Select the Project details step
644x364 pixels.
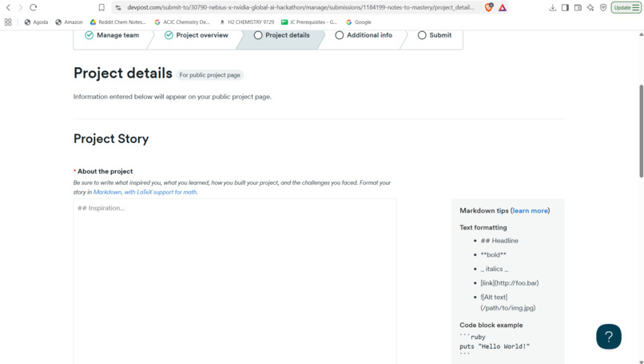pyautogui.click(x=282, y=35)
